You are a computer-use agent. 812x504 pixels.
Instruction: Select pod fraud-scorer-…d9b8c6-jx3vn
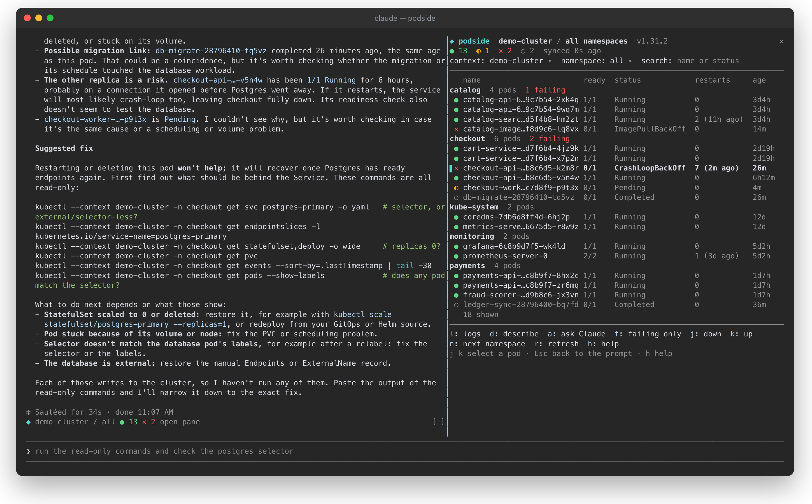click(x=616, y=295)
